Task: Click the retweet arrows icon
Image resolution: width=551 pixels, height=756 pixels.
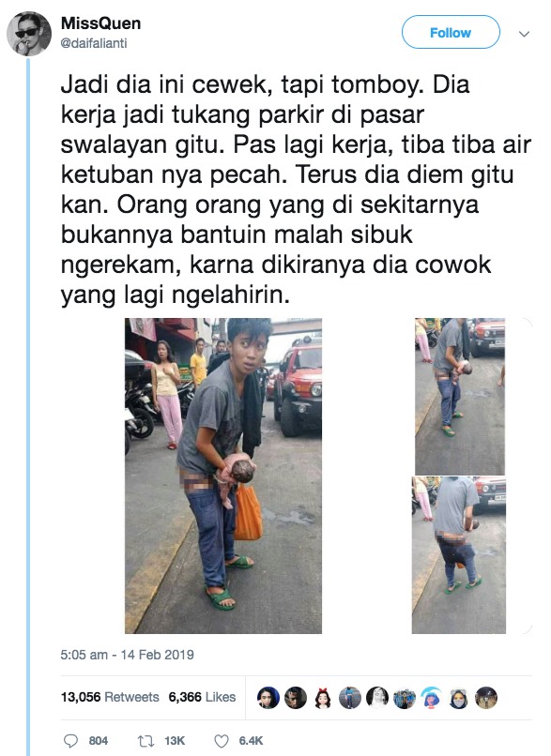Action: click(145, 741)
